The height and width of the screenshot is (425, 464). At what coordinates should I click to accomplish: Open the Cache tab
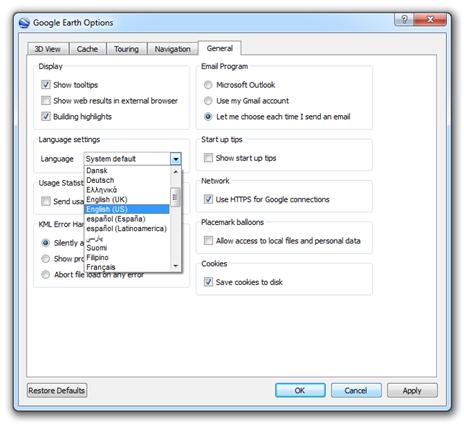click(x=87, y=49)
